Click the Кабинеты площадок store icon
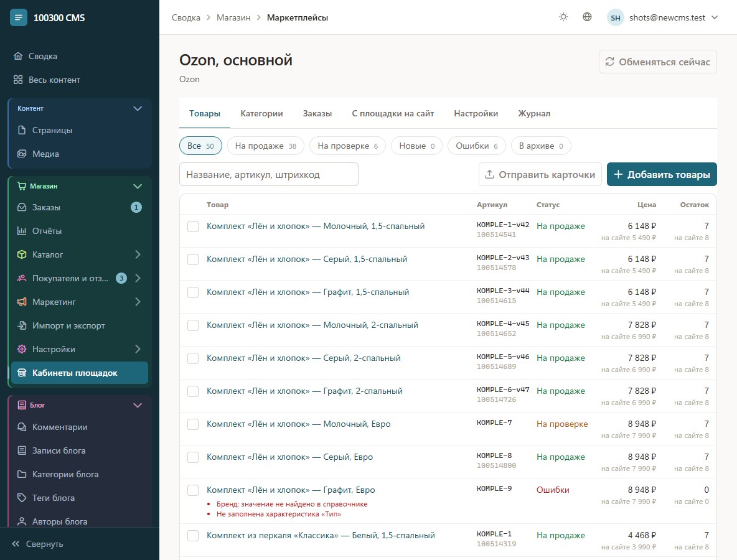737x560 pixels. click(22, 373)
